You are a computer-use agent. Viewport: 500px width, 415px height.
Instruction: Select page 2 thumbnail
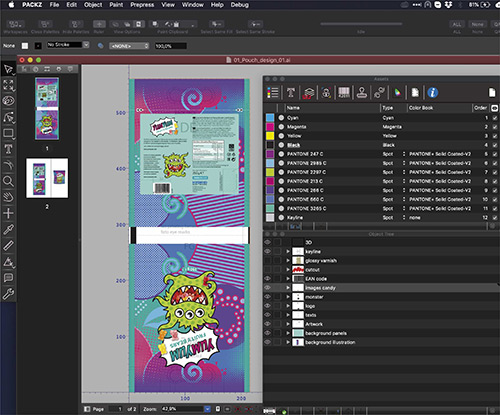tap(47, 178)
